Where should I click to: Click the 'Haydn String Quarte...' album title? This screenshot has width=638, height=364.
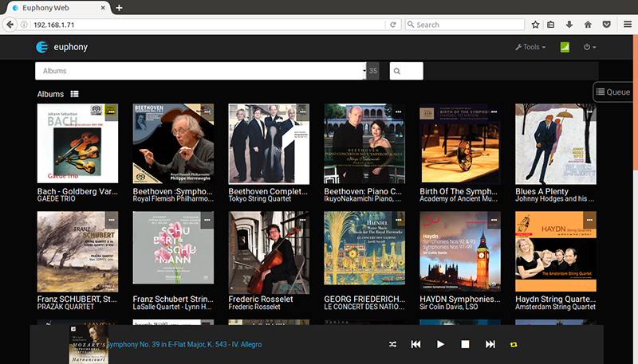coord(555,299)
